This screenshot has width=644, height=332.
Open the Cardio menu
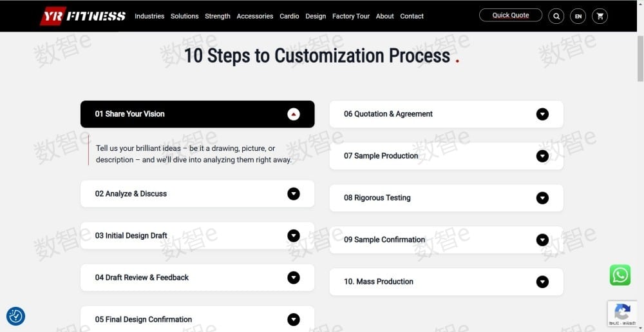pos(289,16)
